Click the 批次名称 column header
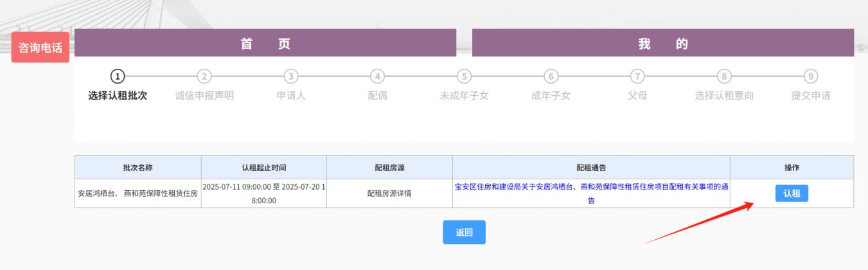Image resolution: width=868 pixels, height=270 pixels. 137,167
